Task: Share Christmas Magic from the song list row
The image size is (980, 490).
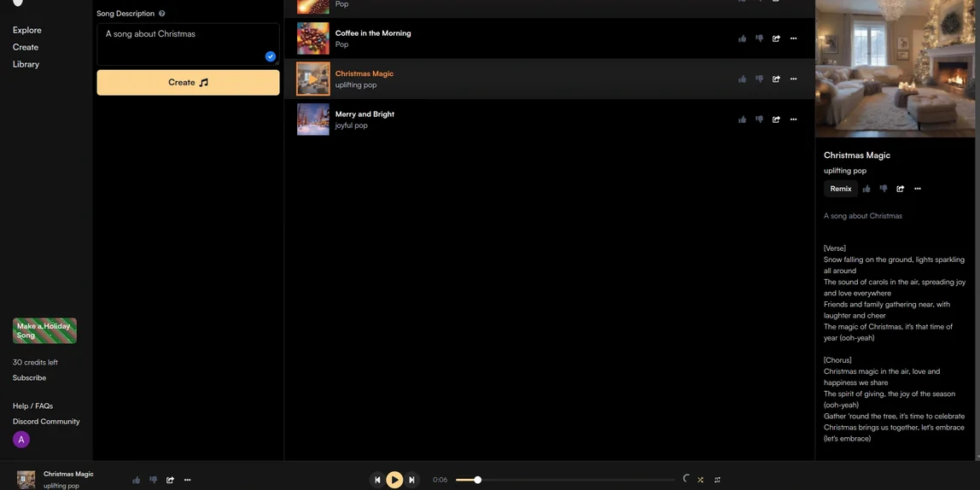Action: [776, 79]
